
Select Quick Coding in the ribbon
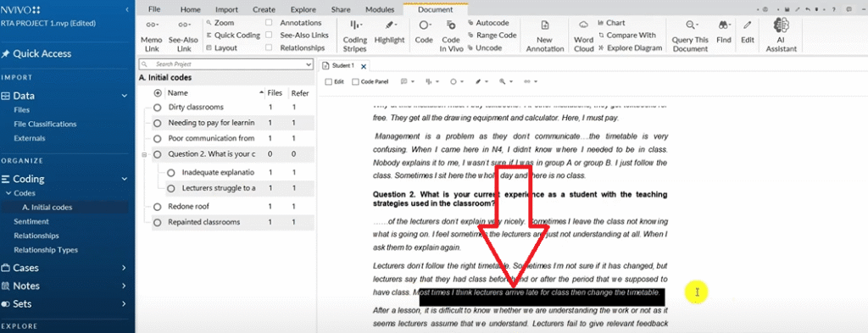point(232,35)
